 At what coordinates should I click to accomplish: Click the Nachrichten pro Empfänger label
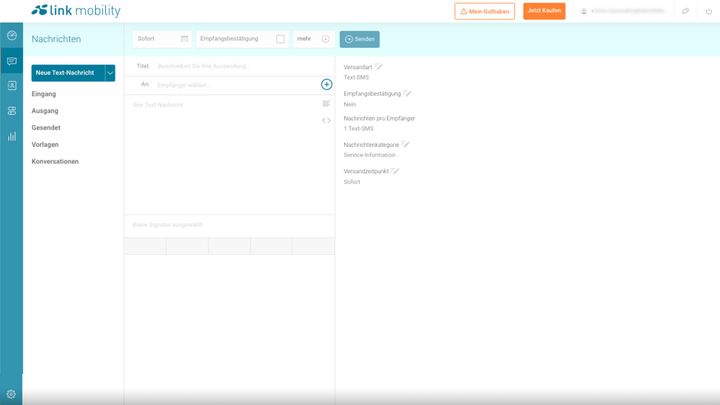379,118
